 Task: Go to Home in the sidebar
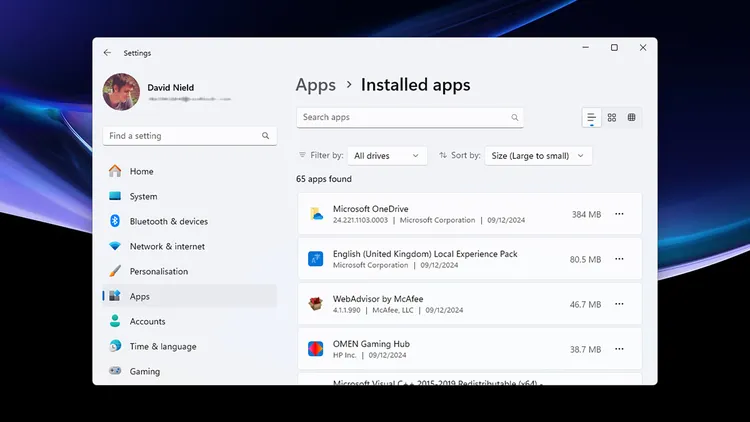click(142, 172)
